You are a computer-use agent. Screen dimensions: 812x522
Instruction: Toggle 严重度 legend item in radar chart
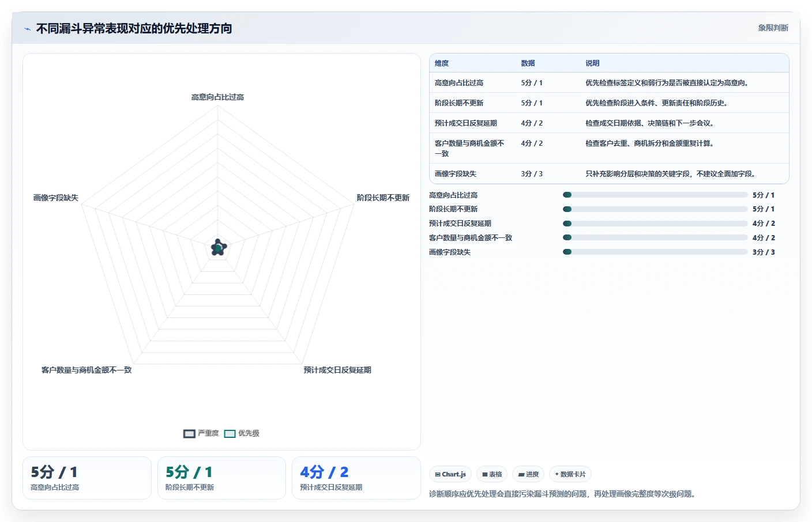tap(201, 433)
